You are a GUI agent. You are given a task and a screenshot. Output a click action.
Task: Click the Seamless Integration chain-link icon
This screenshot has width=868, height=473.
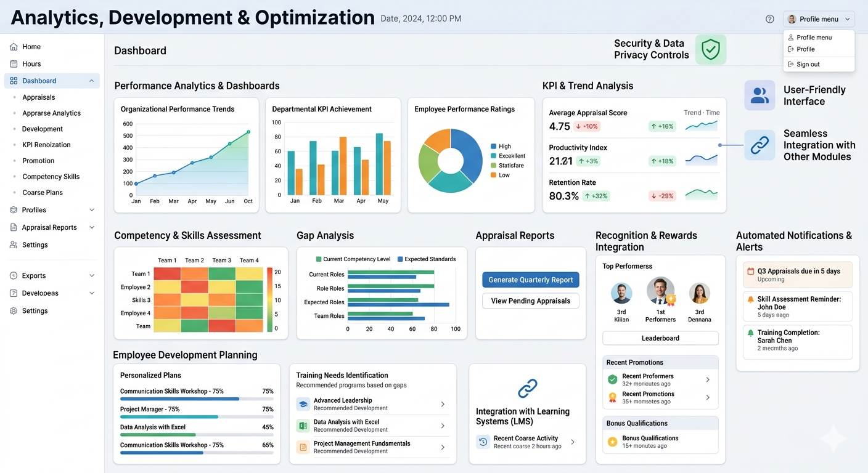pos(759,145)
